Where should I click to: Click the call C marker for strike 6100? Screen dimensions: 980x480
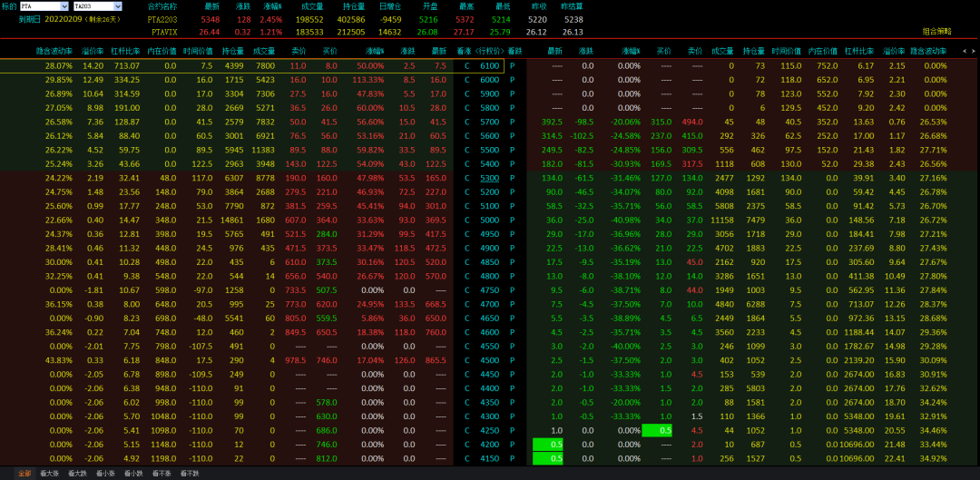(x=466, y=66)
